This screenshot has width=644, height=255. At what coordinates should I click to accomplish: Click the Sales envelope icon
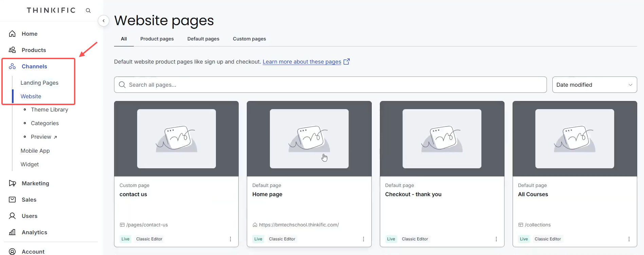(x=12, y=200)
